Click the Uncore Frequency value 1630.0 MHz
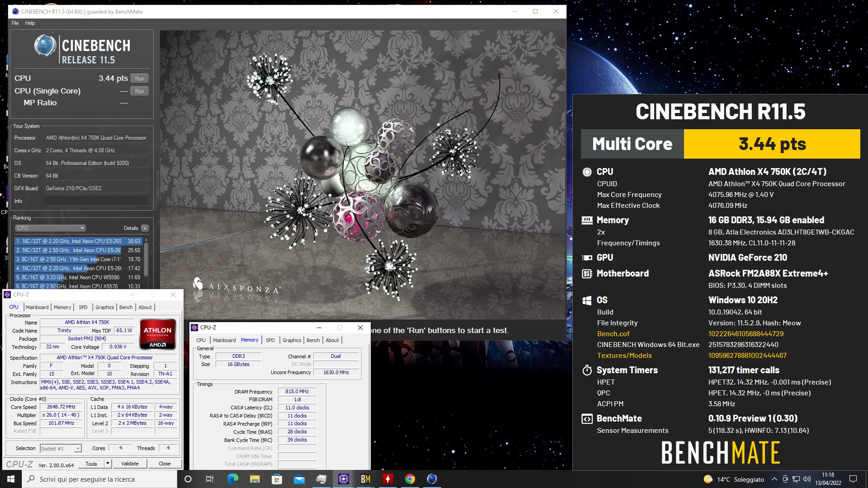Image resolution: width=868 pixels, height=488 pixels. pos(336,373)
